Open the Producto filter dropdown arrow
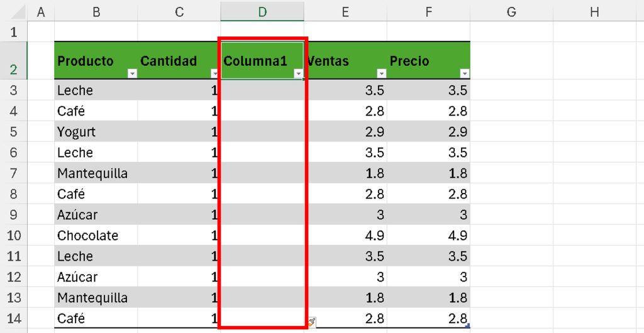This screenshot has height=333, width=644. click(x=132, y=74)
